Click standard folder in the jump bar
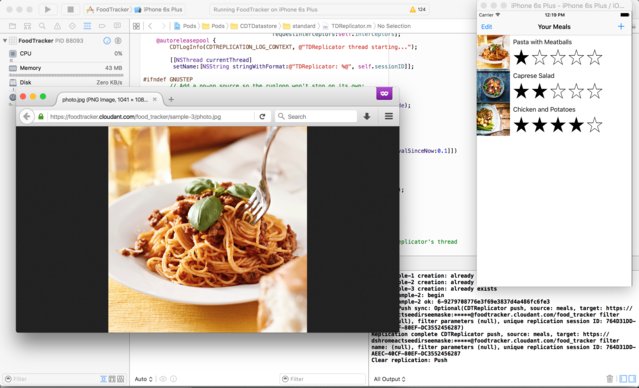 (300, 26)
